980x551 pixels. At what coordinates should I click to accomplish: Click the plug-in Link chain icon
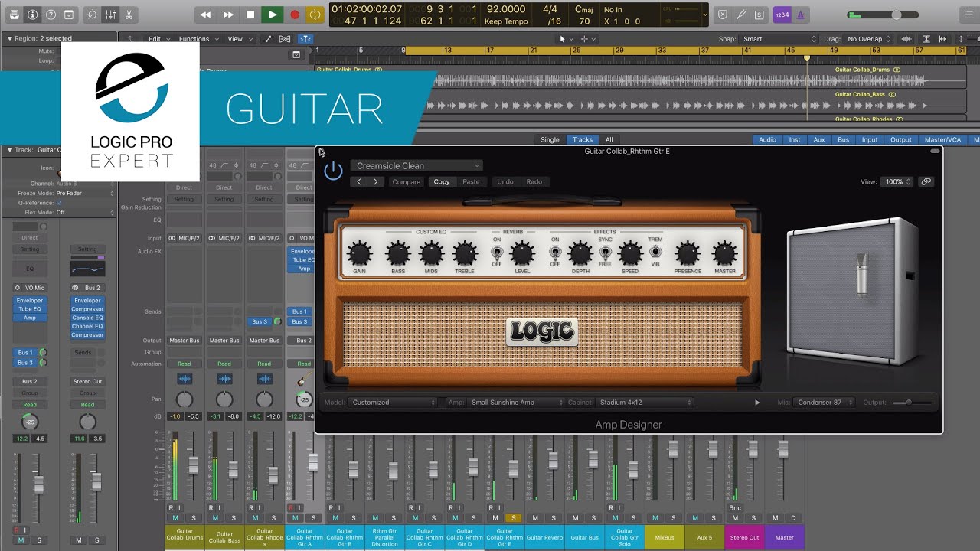tap(926, 181)
